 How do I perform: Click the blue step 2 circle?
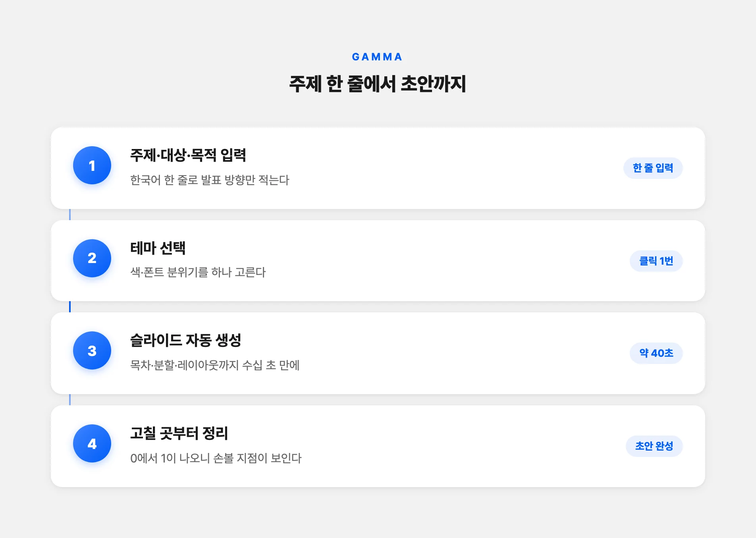click(92, 258)
